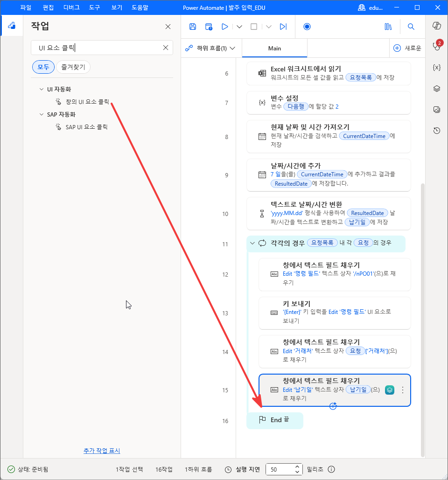
Task: Start the Recorder circle icon
Action: click(x=307, y=27)
